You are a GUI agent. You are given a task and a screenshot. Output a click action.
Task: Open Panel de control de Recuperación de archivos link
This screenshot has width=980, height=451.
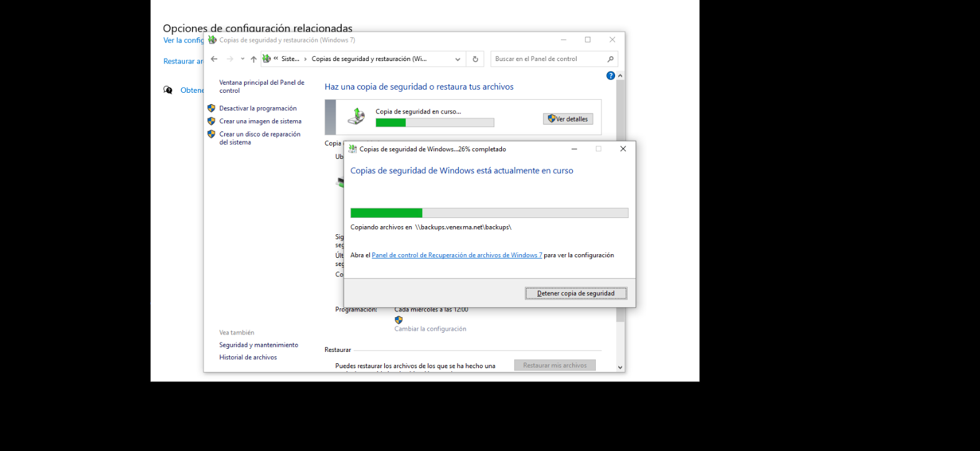457,255
